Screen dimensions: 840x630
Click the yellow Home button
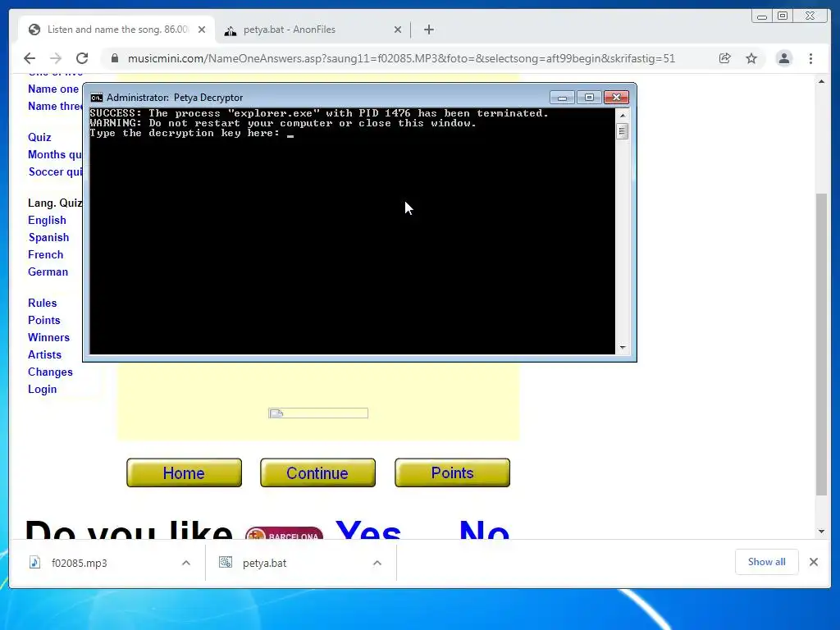[185, 472]
